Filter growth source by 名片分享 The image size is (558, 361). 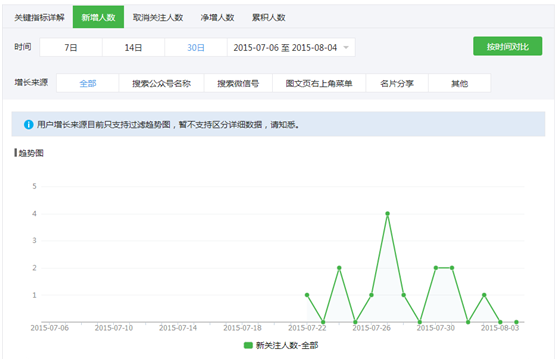point(397,83)
